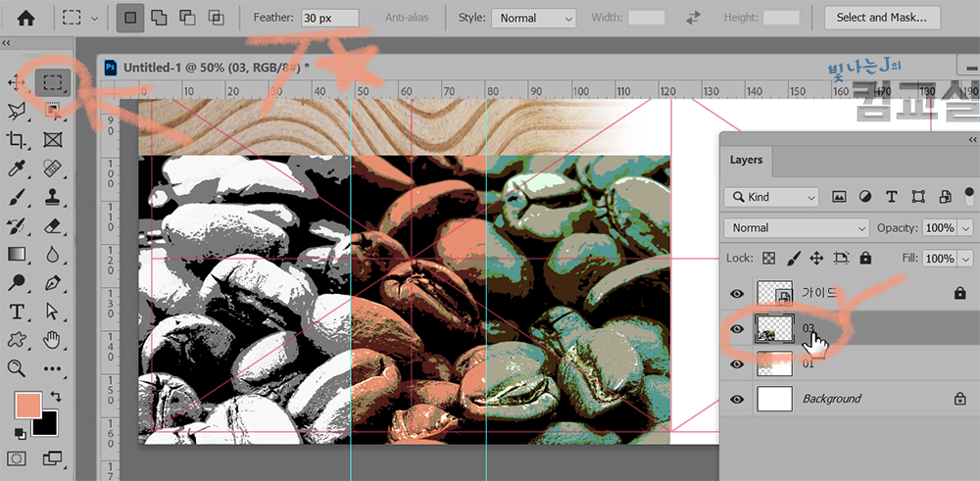Filter layers by type layers
980x481 pixels.
click(891, 197)
